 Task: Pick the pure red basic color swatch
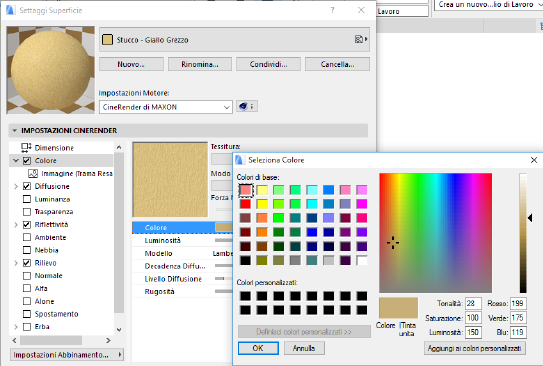tap(246, 204)
